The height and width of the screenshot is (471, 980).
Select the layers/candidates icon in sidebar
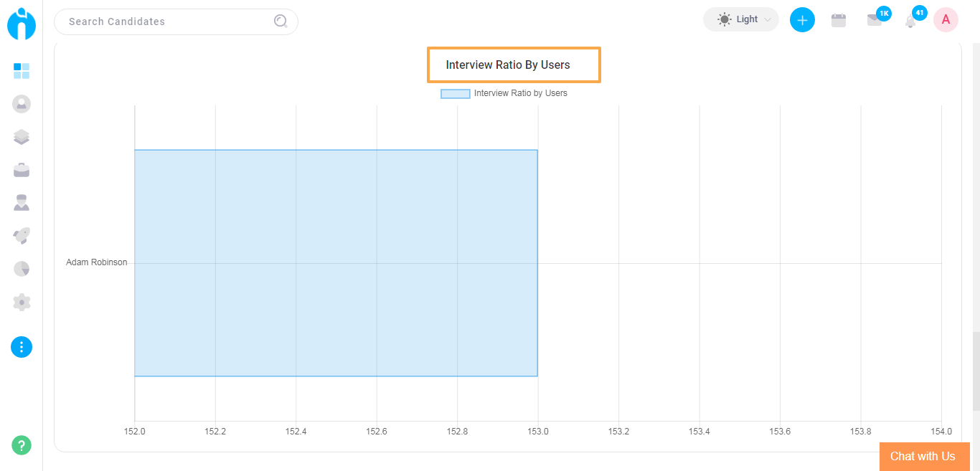pos(22,136)
